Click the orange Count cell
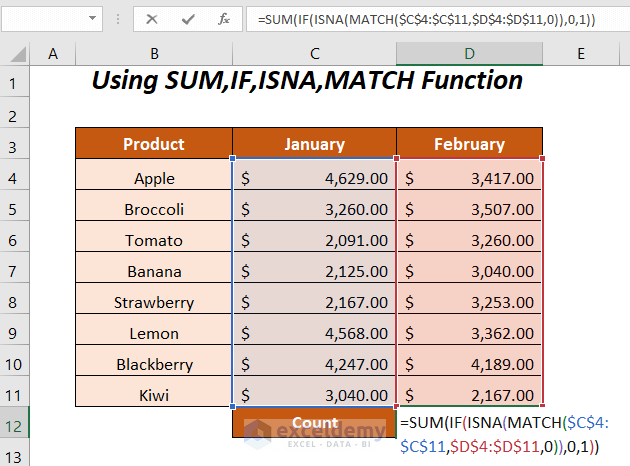Image resolution: width=630 pixels, height=466 pixels. (x=314, y=422)
